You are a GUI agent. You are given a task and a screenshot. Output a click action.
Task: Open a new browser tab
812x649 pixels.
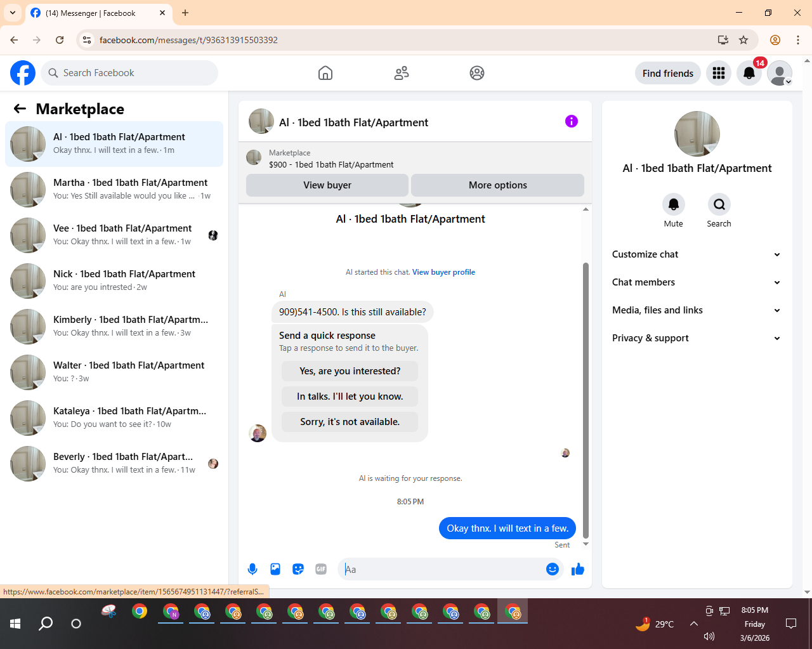[185, 13]
